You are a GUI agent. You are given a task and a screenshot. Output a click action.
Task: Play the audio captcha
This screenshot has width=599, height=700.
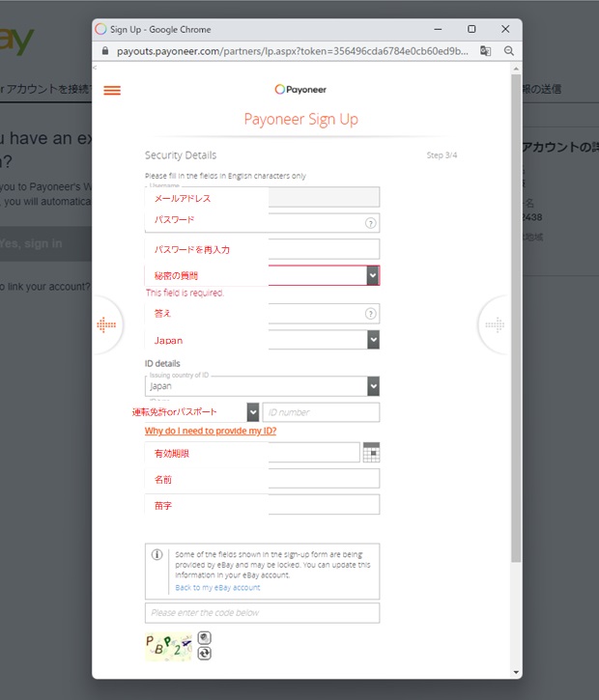(x=204, y=637)
